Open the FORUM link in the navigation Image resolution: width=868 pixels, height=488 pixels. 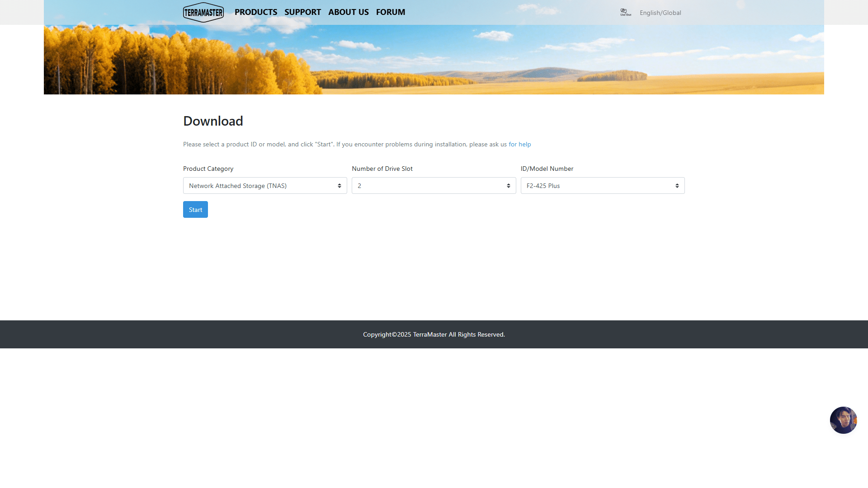(390, 12)
